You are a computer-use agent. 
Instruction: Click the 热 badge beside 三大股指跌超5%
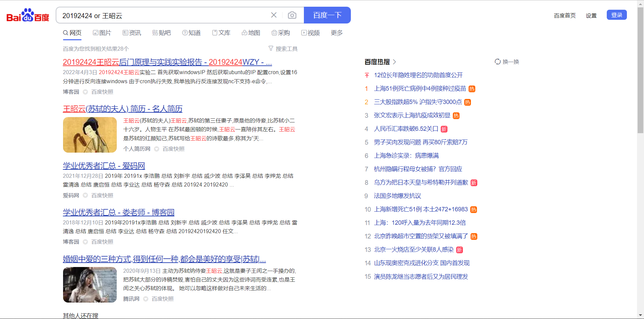468,102
